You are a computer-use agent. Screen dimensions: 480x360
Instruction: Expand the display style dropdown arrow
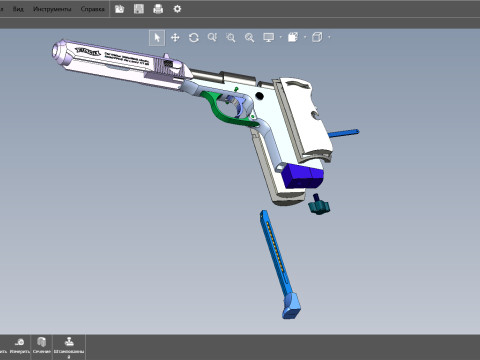coord(280,37)
